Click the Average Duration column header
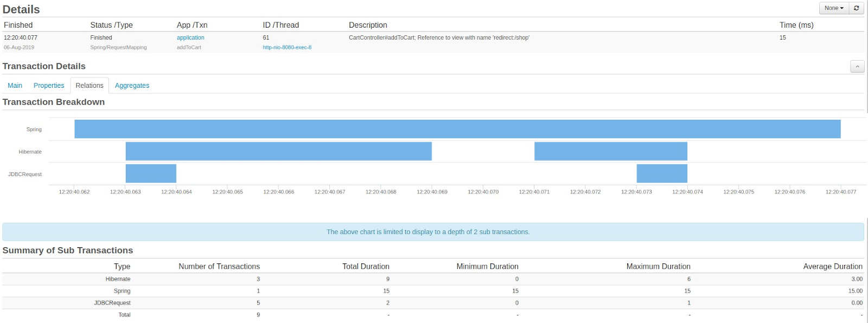 point(833,267)
